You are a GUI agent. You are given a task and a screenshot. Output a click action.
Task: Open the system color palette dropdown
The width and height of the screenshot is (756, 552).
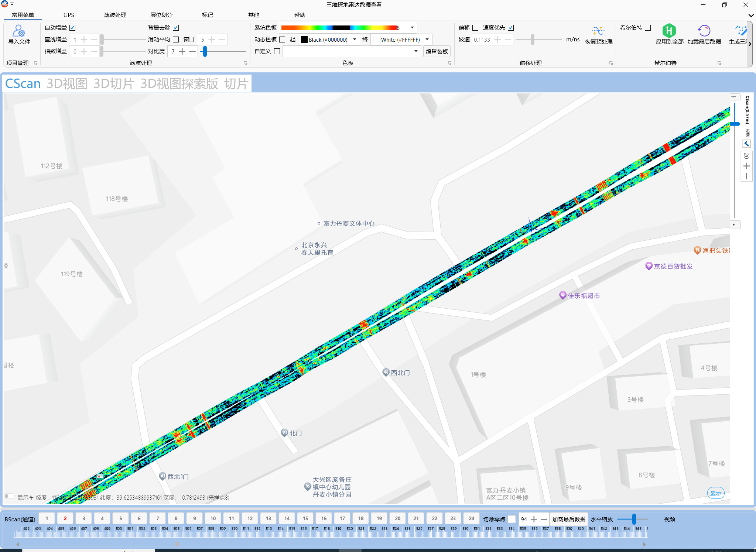click(x=412, y=28)
